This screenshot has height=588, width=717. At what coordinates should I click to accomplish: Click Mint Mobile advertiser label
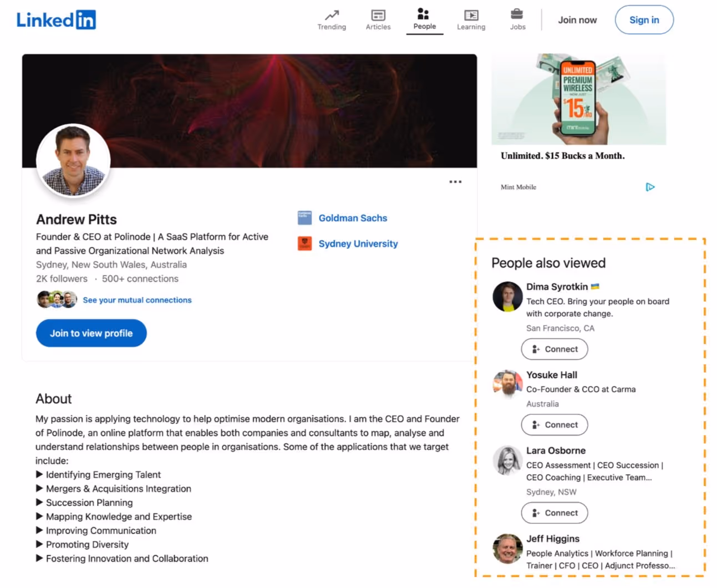point(518,187)
